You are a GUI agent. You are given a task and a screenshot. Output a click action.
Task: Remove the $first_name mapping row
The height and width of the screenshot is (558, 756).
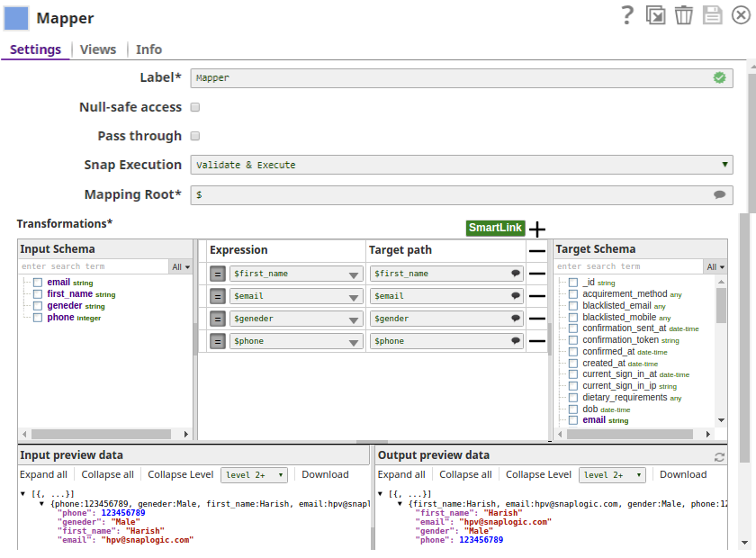tap(536, 274)
